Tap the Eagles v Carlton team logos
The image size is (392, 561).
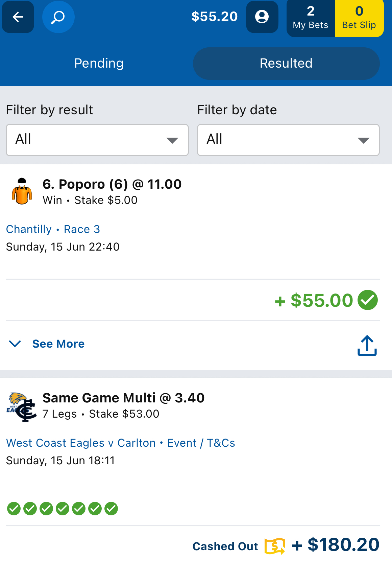(22, 407)
